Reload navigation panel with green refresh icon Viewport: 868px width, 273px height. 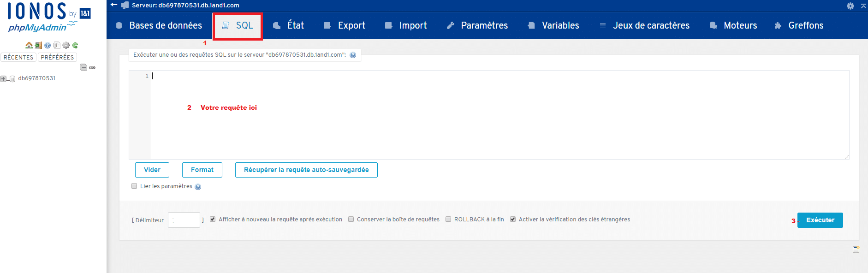[x=75, y=45]
